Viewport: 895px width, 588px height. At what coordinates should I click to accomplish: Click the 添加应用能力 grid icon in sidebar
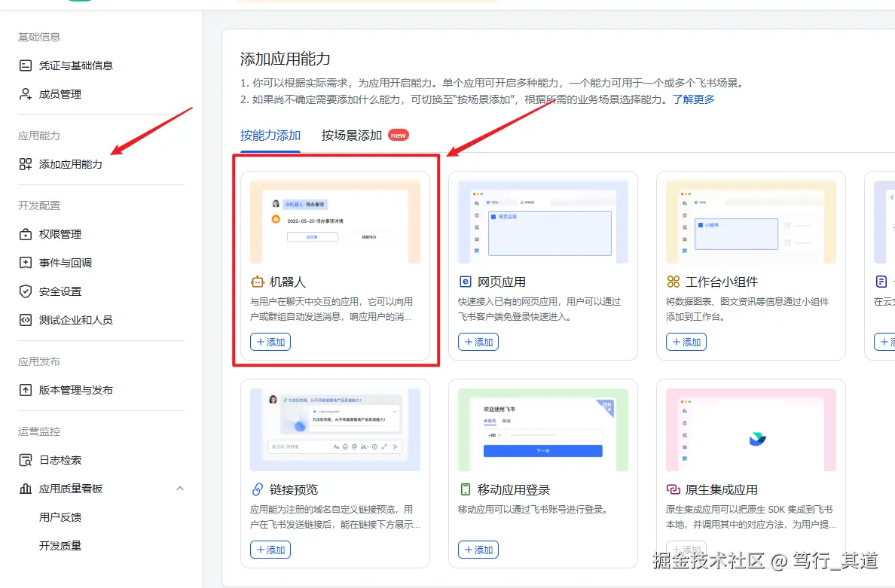click(26, 164)
